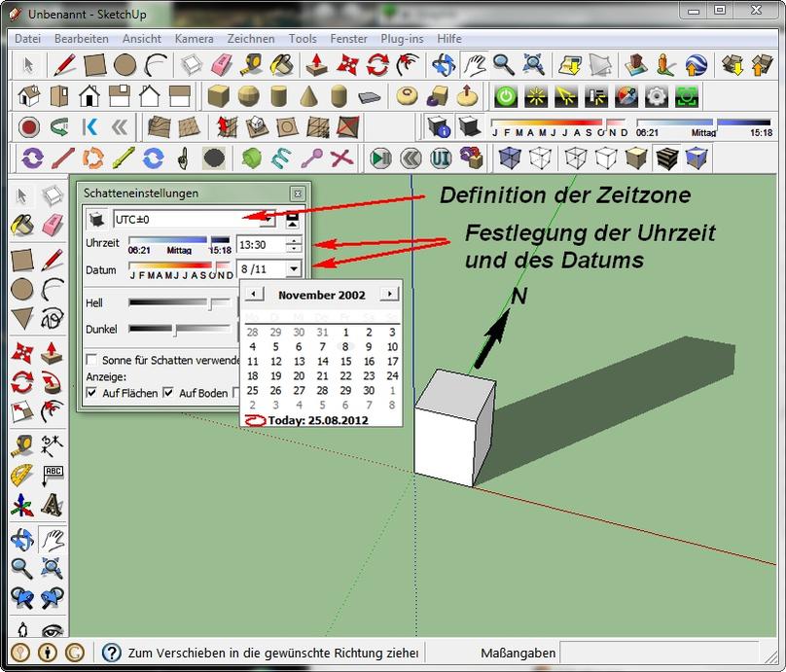786x672 pixels.
Task: Toggle the 'Auf Boden' checkbox
Action: [168, 393]
